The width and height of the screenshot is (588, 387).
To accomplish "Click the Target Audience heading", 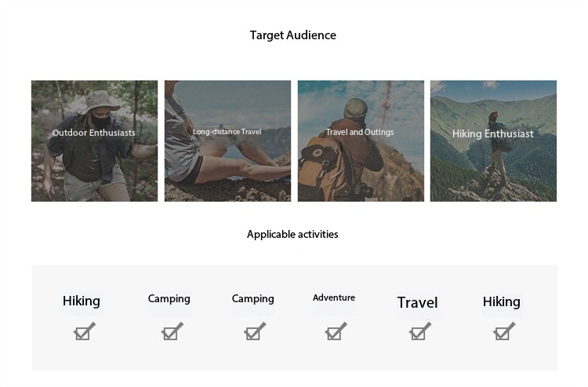I will pos(293,35).
